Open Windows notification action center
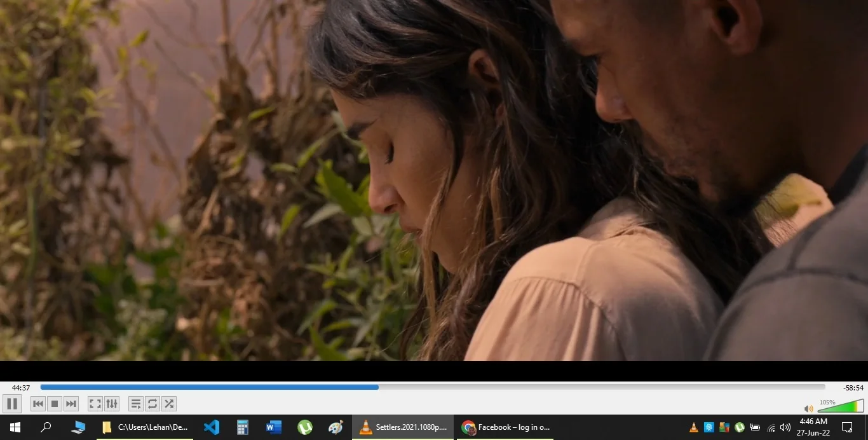The width and height of the screenshot is (868, 440). (847, 427)
